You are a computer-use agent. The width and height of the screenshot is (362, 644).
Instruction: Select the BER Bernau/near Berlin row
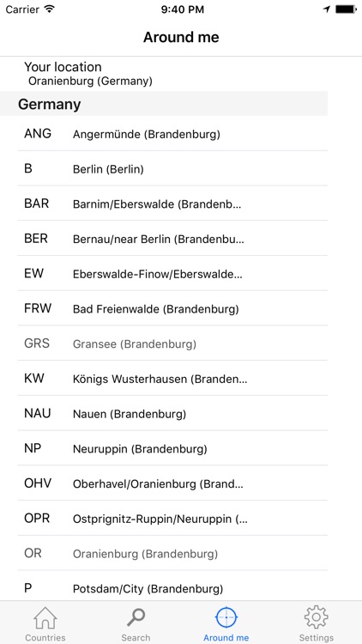point(172,238)
